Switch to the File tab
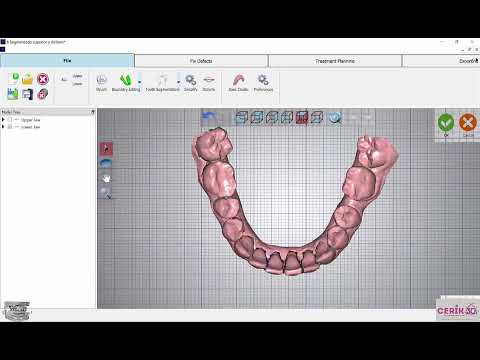The height and width of the screenshot is (360, 480). pyautogui.click(x=67, y=61)
